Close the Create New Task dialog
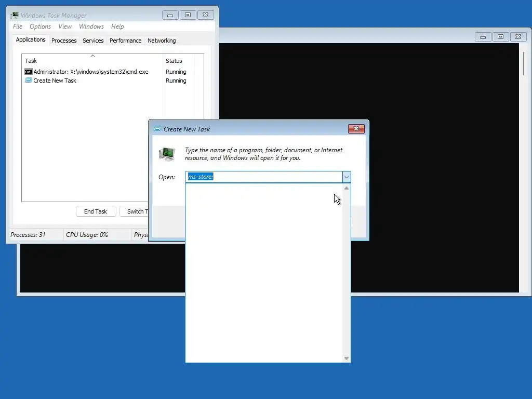Screen dimensions: 532x399 tap(356, 129)
